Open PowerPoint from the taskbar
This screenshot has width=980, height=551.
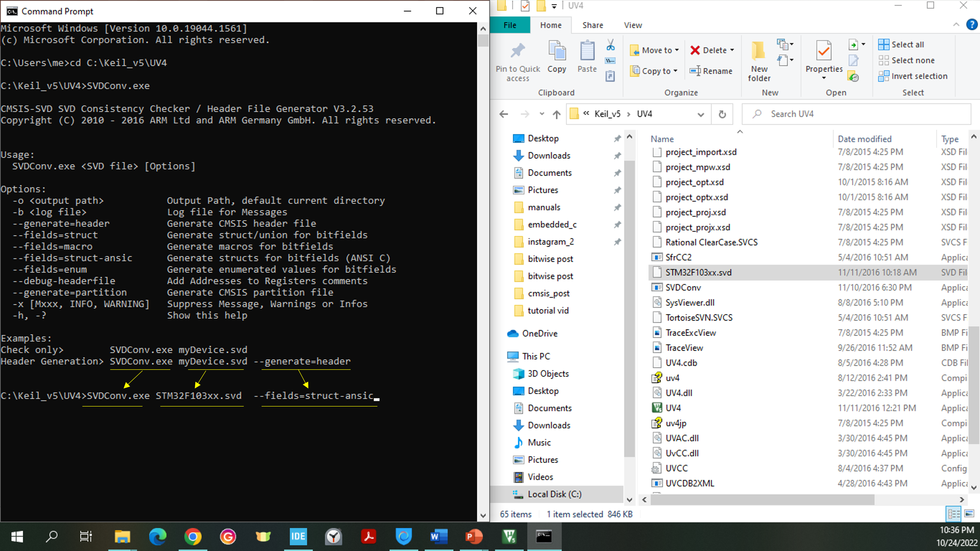pos(474,537)
